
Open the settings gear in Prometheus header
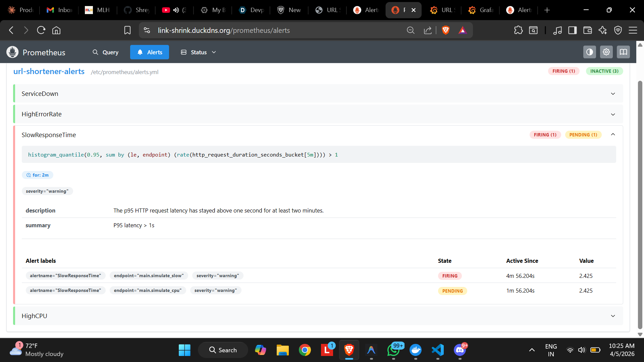(x=606, y=52)
